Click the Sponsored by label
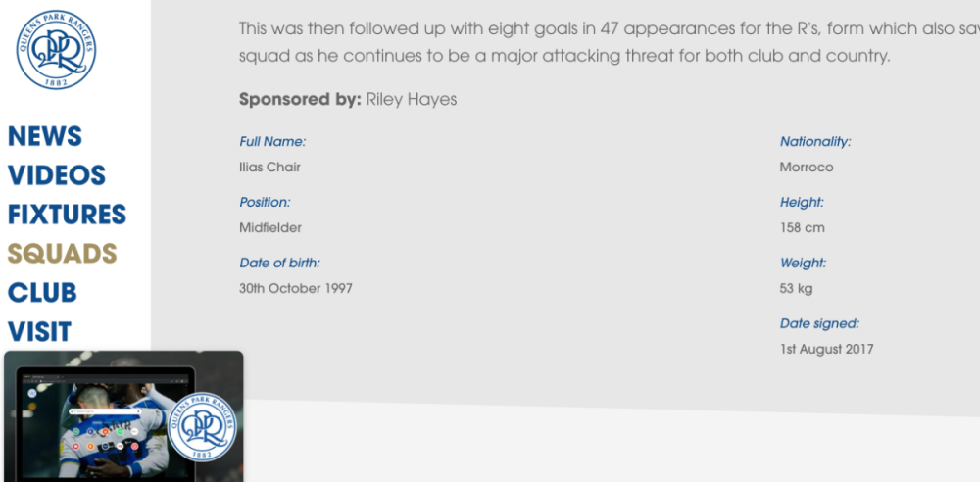Viewport: 980px width, 482px height. click(300, 99)
